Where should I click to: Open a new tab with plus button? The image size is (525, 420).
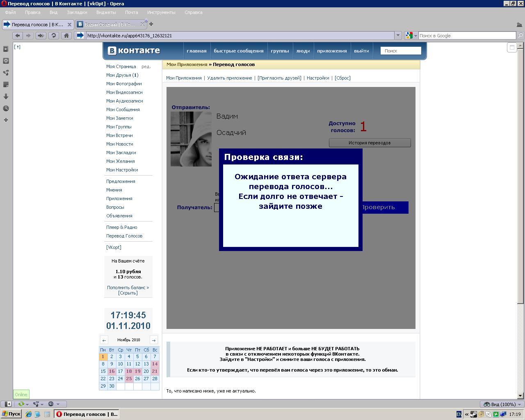(x=151, y=24)
